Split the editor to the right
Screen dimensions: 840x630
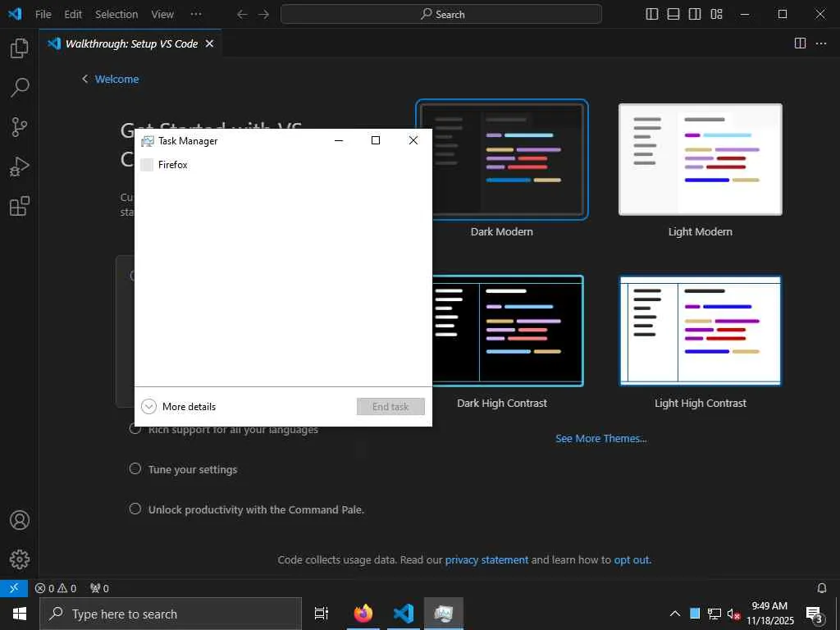[800, 43]
